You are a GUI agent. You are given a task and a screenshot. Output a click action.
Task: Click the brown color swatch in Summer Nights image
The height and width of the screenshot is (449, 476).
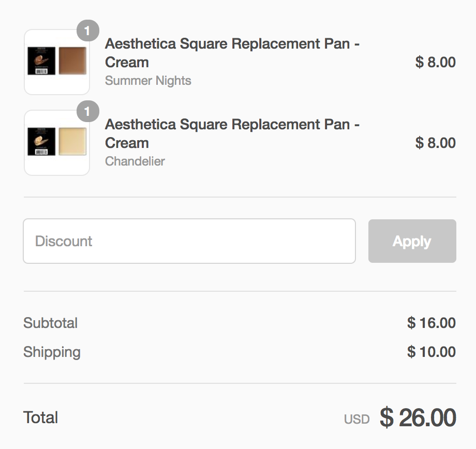[72, 61]
